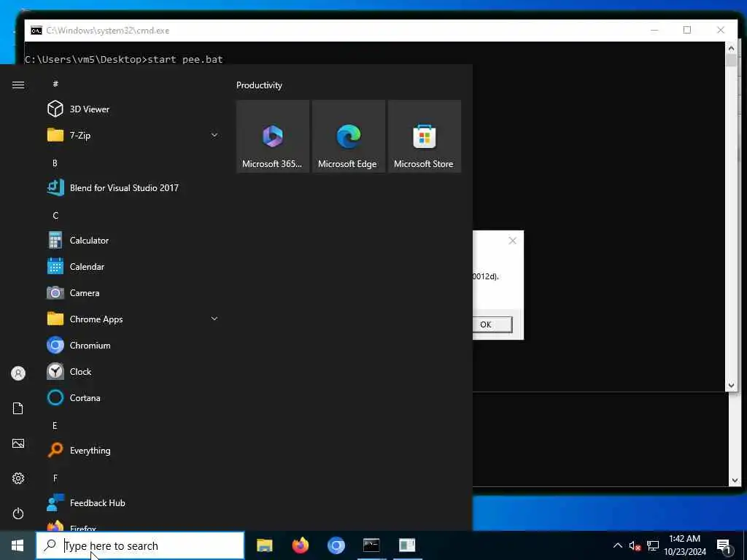747x560 pixels.
Task: Click down arrow of cmd upper scrollbar
Action: pos(731,385)
